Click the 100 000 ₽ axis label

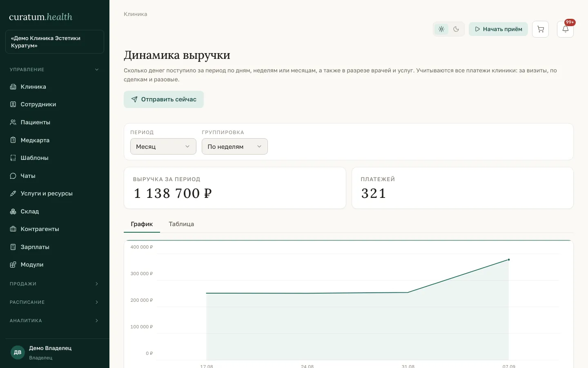pos(142,327)
